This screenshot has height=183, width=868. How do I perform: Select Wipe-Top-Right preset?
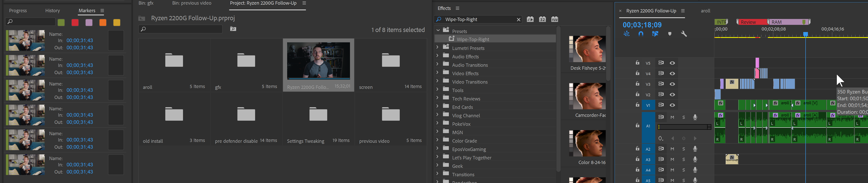pyautogui.click(x=473, y=39)
